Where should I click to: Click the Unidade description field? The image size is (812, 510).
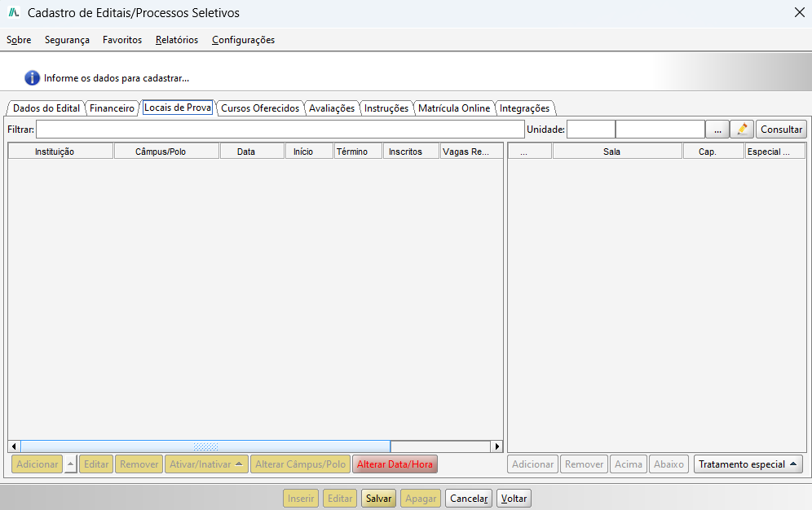pos(660,130)
